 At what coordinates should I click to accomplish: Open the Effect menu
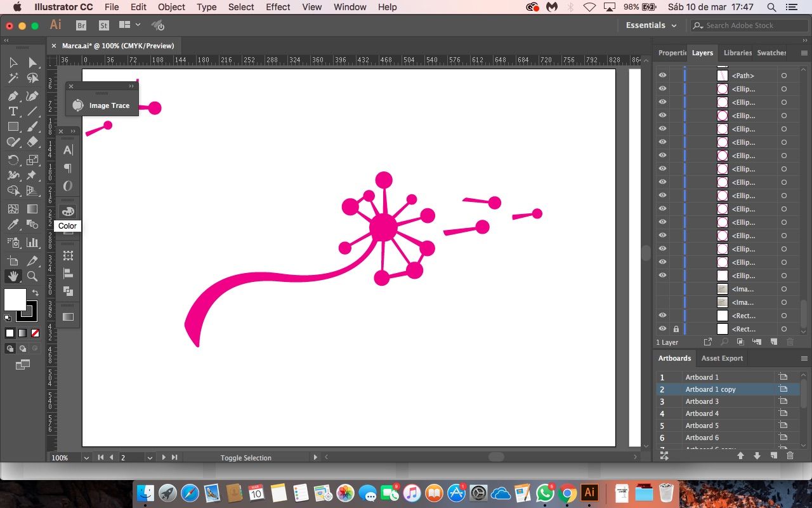278,7
